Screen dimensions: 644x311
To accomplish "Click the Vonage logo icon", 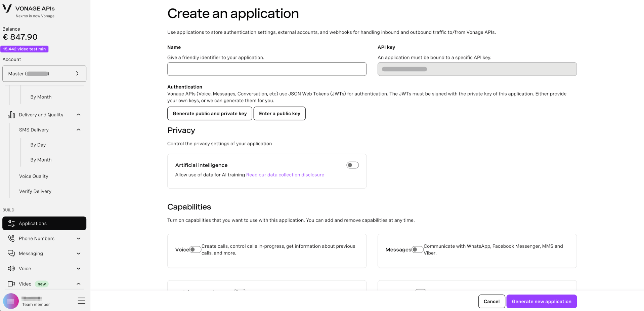I will pyautogui.click(x=7, y=8).
